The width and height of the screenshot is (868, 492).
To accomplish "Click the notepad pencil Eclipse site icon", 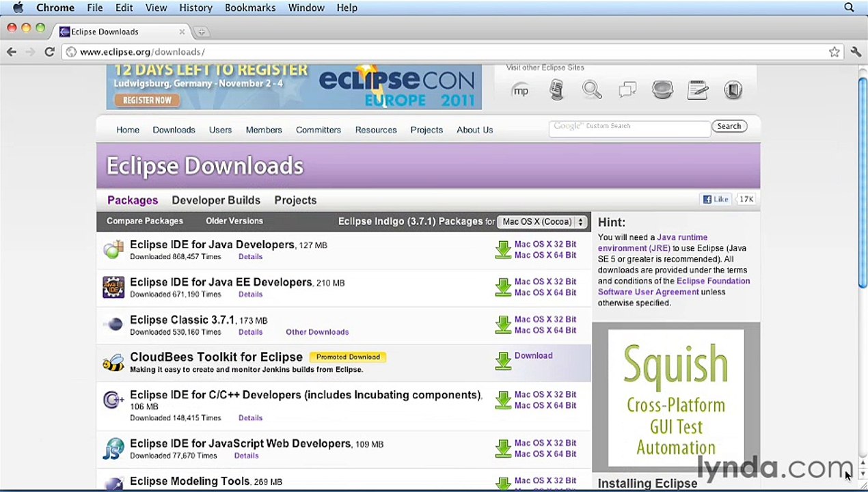I will tap(698, 90).
